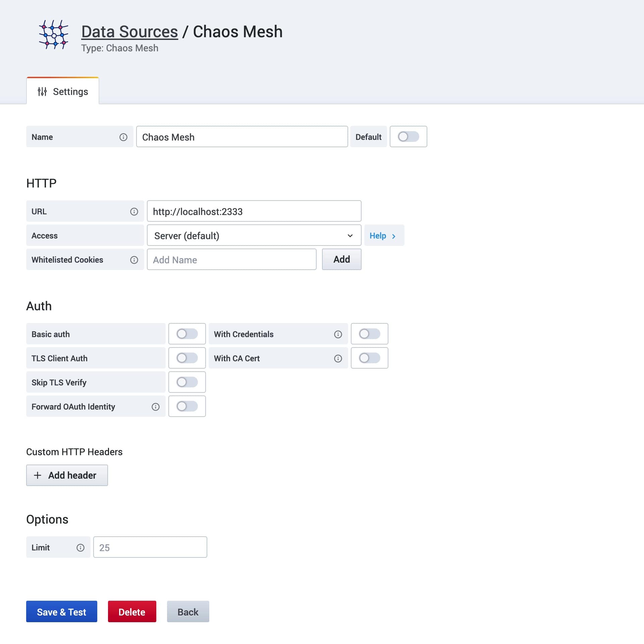Click the info icon next to URL field
Viewport: 644px width, 644px height.
(x=134, y=211)
